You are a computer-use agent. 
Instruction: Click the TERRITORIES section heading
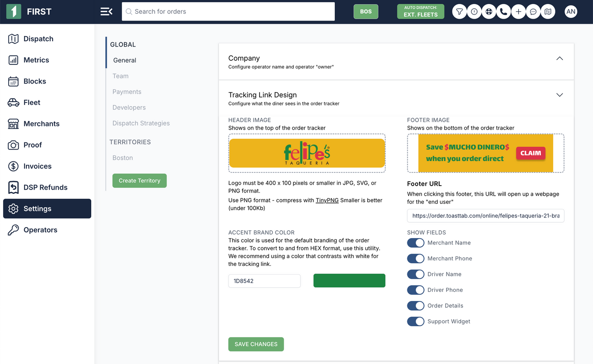[x=130, y=142]
